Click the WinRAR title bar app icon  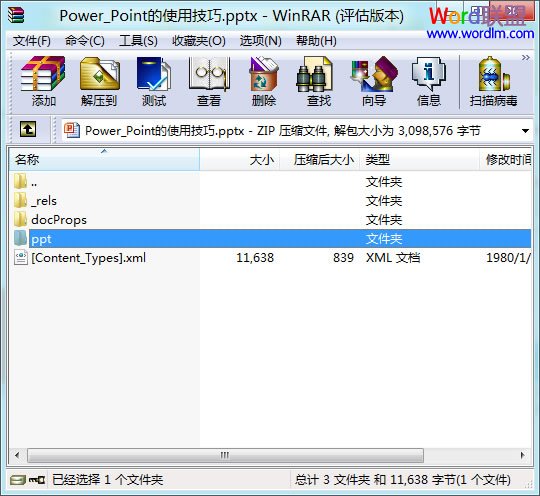click(16, 15)
